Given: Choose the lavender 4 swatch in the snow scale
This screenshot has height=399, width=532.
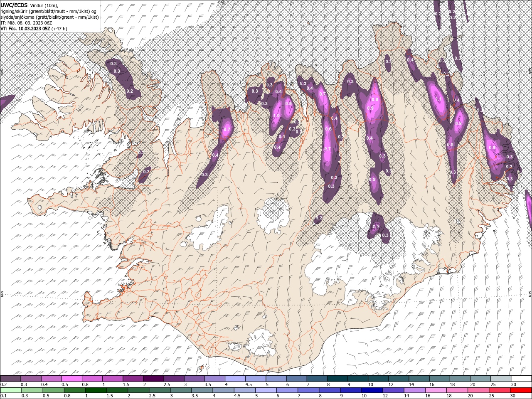Looking at the screenshot, I should pyautogui.click(x=235, y=379).
